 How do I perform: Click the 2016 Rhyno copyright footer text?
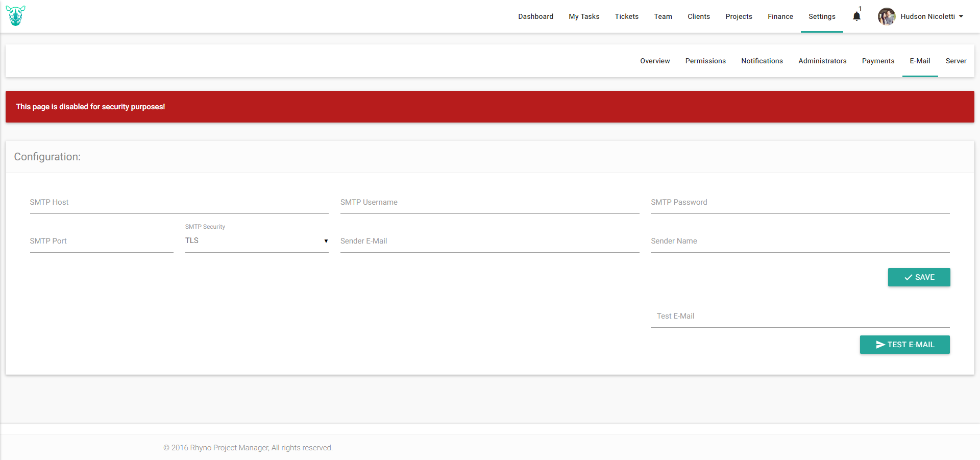click(248, 448)
